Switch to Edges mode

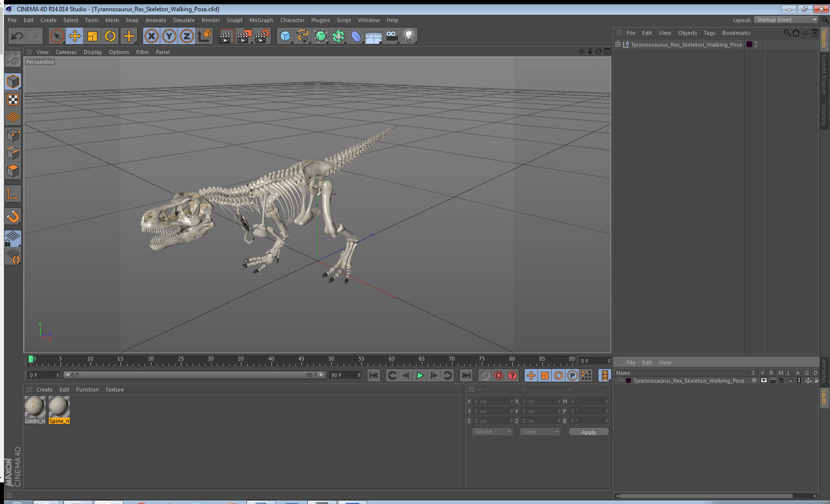[x=13, y=153]
